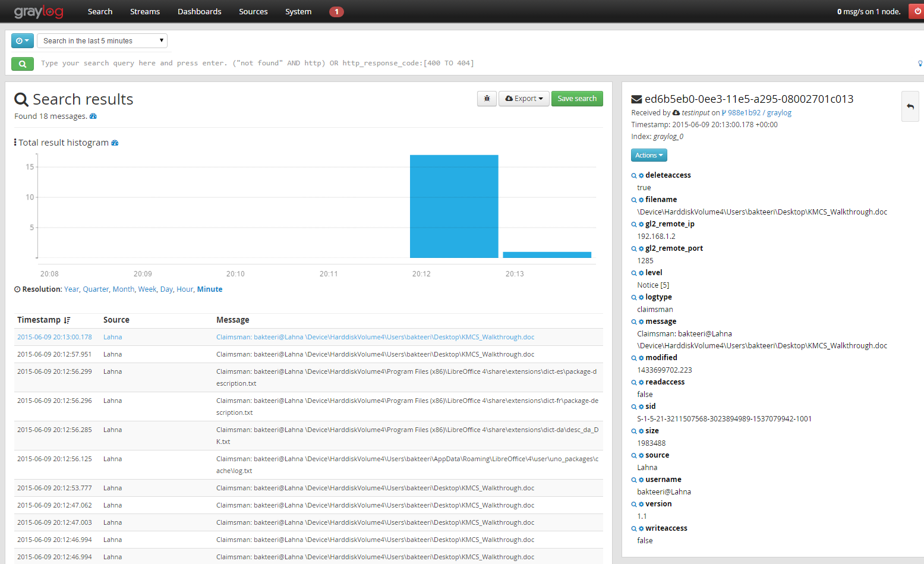Open gear options for size field
Viewport: 924px width, 564px height.
[641, 431]
